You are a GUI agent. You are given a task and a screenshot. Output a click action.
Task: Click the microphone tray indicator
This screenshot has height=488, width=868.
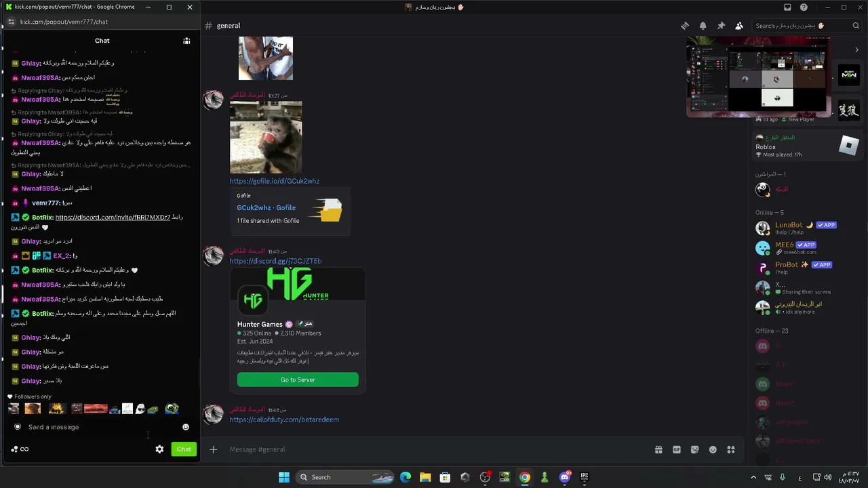[x=782, y=477]
